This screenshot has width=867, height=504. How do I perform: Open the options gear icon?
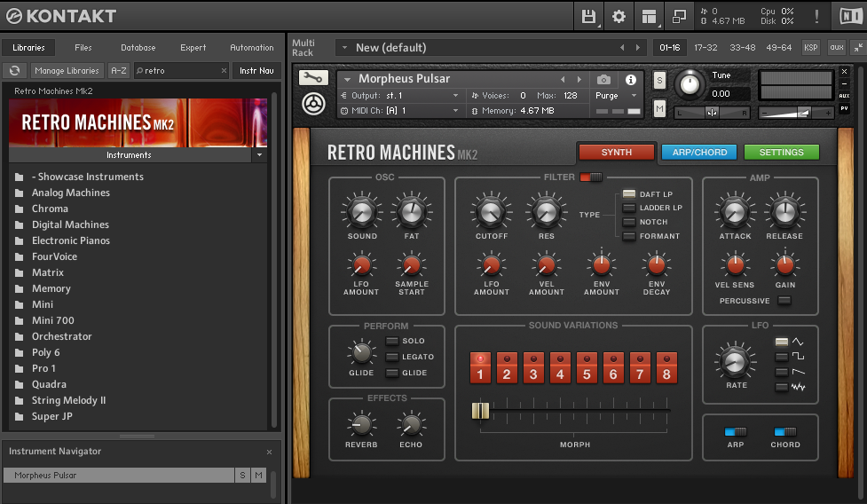(x=619, y=16)
